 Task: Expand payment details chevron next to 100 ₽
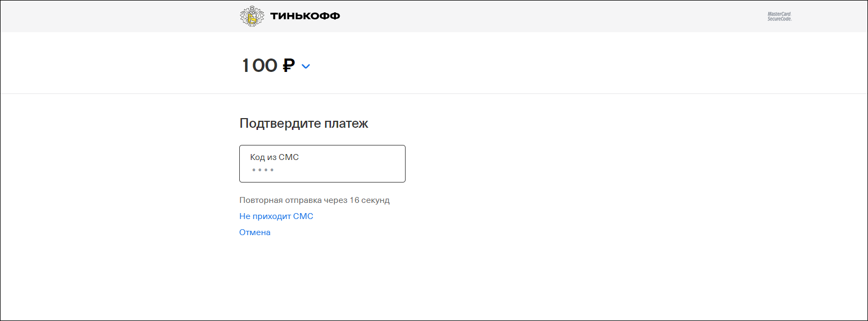pyautogui.click(x=306, y=66)
